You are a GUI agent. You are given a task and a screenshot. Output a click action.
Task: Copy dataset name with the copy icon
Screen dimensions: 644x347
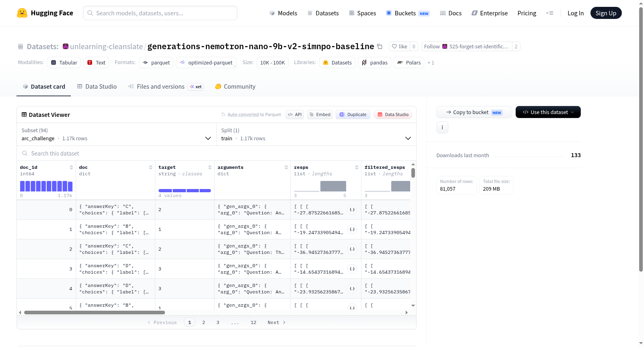380,46
